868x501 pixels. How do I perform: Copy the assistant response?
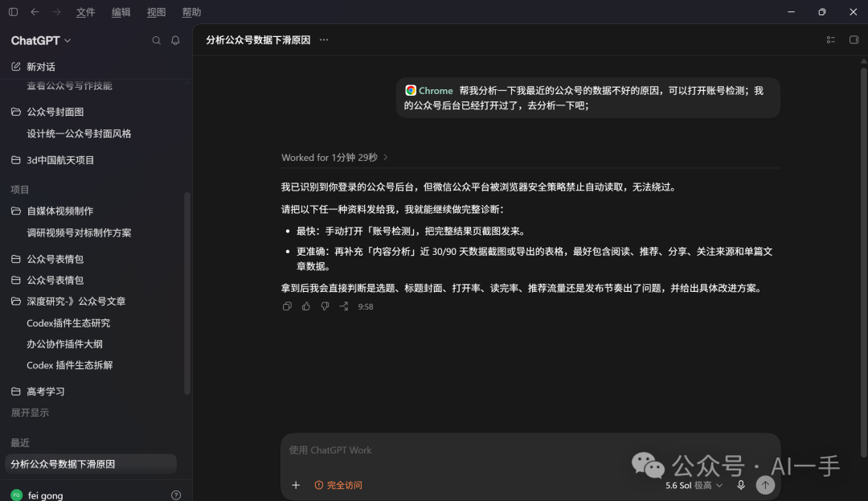(287, 306)
